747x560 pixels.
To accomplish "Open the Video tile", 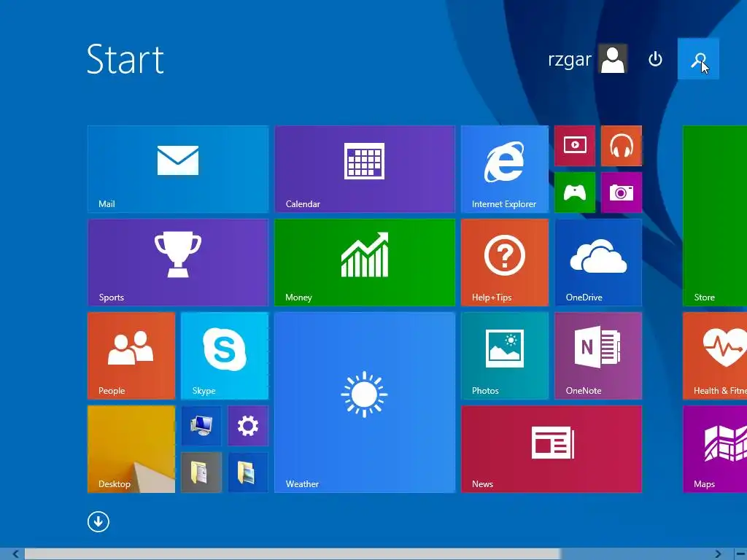I will (575, 146).
